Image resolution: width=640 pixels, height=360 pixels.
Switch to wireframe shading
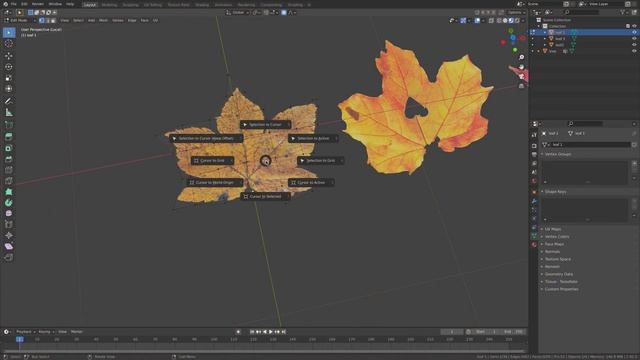pos(499,20)
